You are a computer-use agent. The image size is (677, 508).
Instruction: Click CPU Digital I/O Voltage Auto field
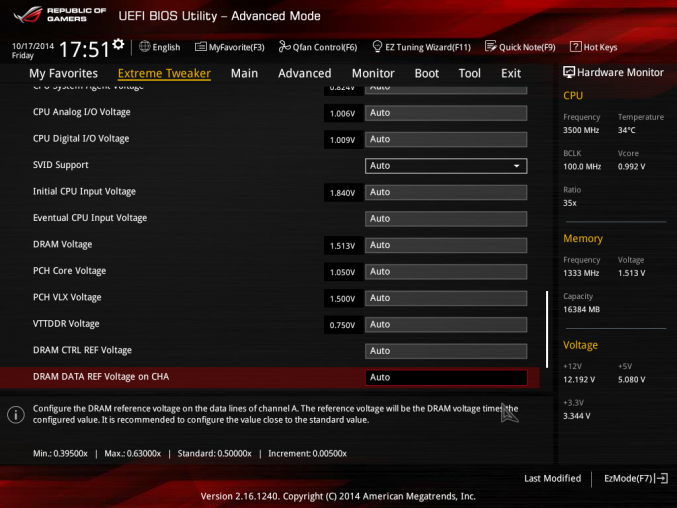(x=446, y=139)
